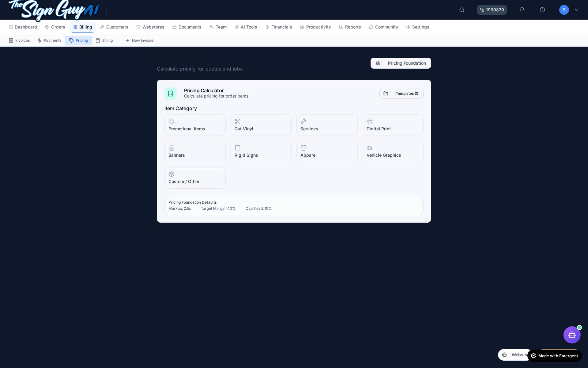Click the square icon on Rigid Signs
This screenshot has height=368, width=588.
coord(238,148)
